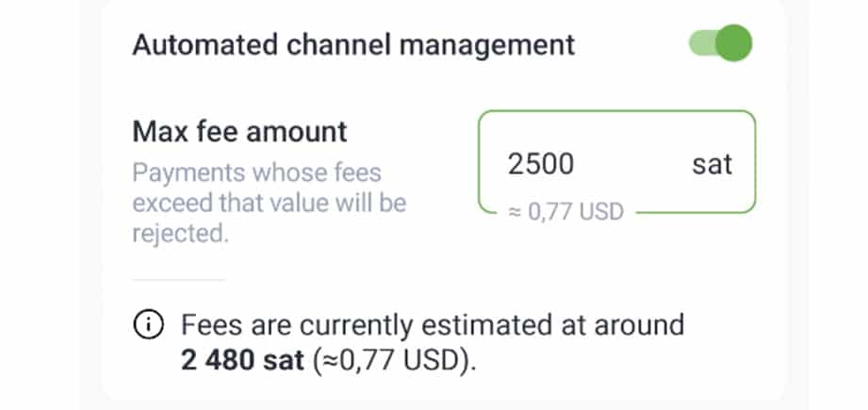Click the green knob of the toggle switch
The image size is (868, 410).
[x=733, y=43]
